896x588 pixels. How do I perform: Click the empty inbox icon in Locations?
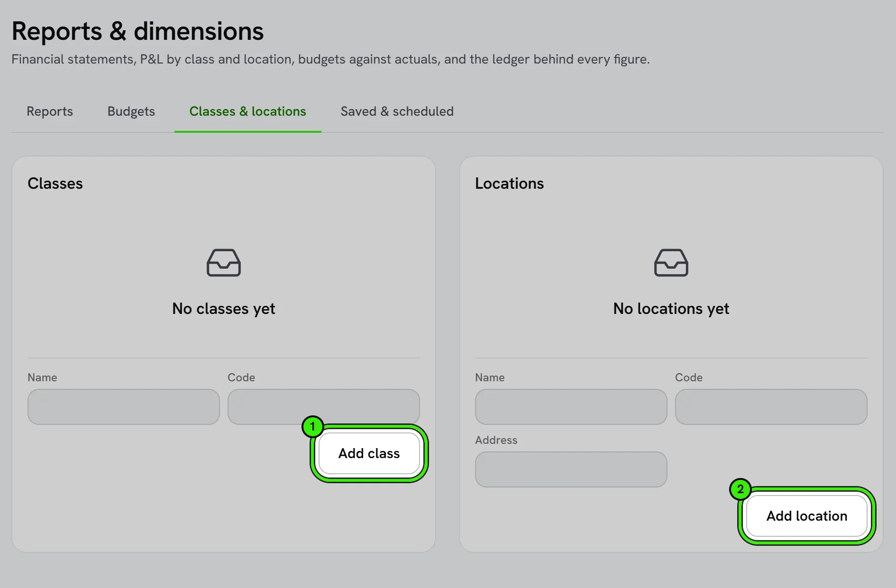[x=671, y=263]
